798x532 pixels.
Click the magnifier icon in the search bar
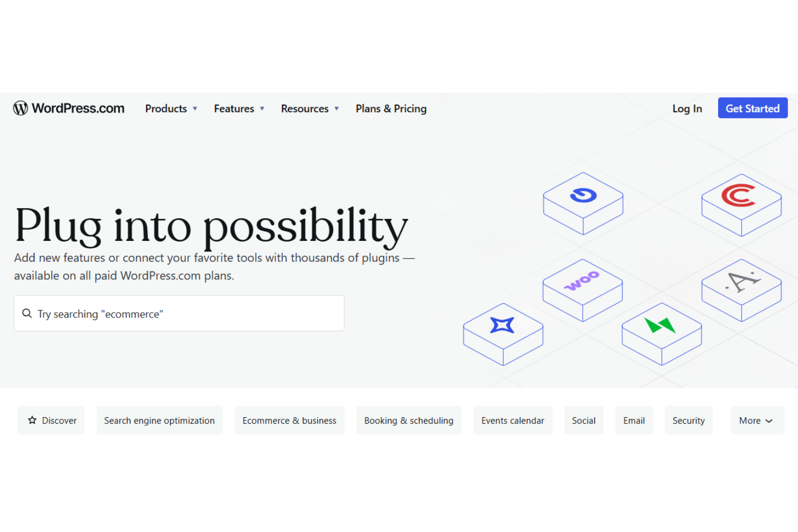[27, 313]
